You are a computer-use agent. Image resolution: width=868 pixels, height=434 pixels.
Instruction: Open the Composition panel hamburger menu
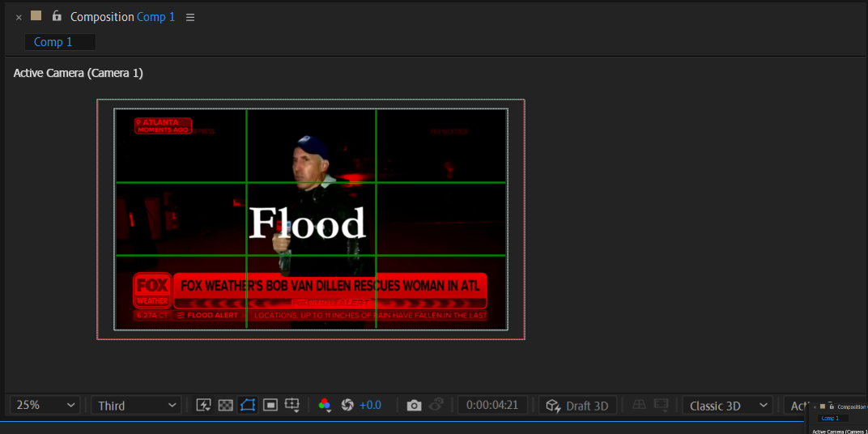click(190, 17)
